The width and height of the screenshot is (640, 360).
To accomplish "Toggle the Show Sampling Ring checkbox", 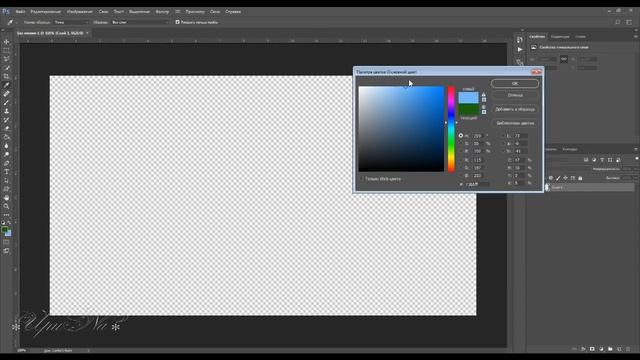I will 177,22.
